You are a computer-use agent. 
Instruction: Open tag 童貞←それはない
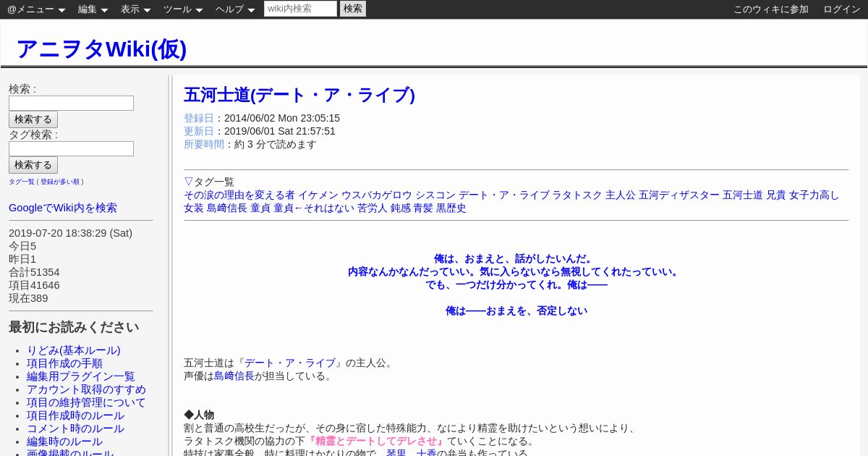point(314,208)
